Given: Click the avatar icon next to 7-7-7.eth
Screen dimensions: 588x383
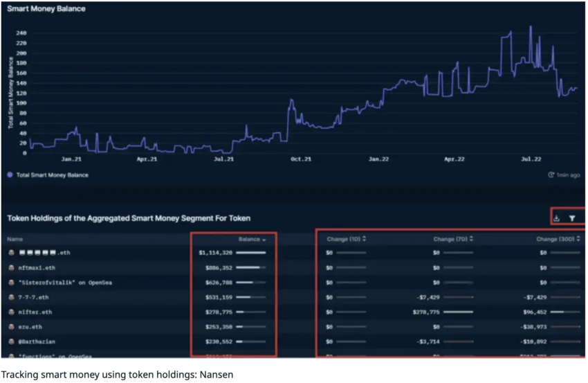Looking at the screenshot, I should (x=11, y=297).
